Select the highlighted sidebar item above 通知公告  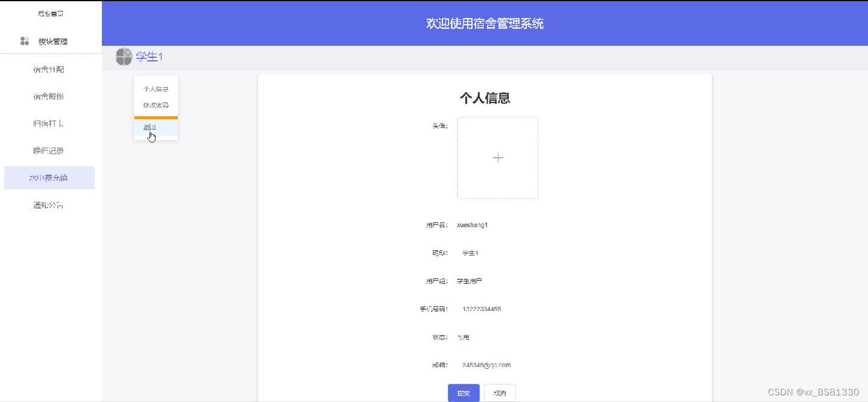(x=49, y=178)
